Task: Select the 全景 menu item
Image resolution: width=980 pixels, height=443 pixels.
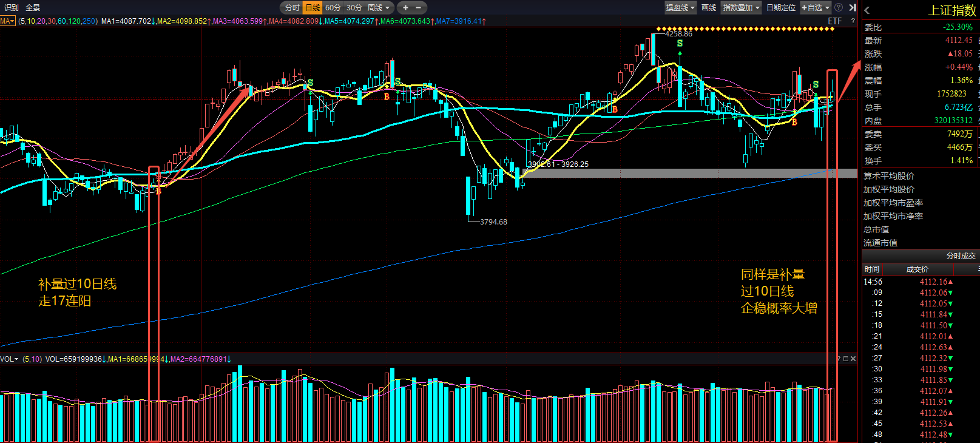Action: [33, 8]
